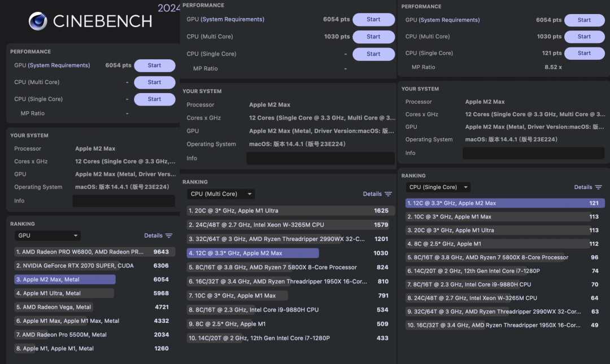Select 10C Apple M1 Max row scoring 113
The image size is (610, 364).
pos(505,217)
